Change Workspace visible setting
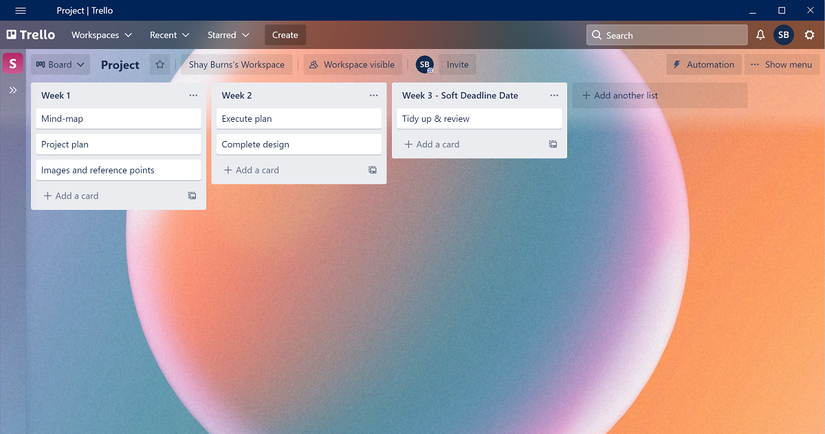This screenshot has width=825, height=434. tap(353, 64)
